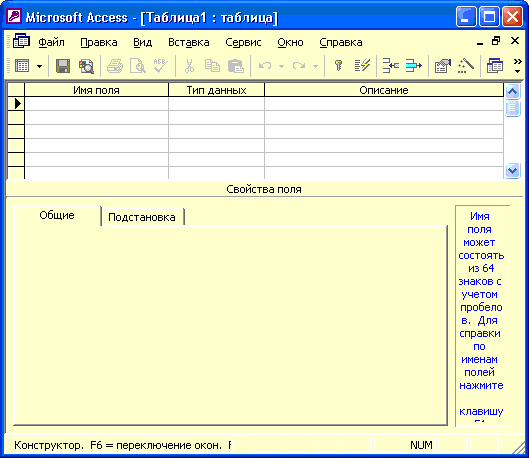This screenshot has width=529, height=458.
Task: Open the View button dropdown arrow
Action: 39,66
